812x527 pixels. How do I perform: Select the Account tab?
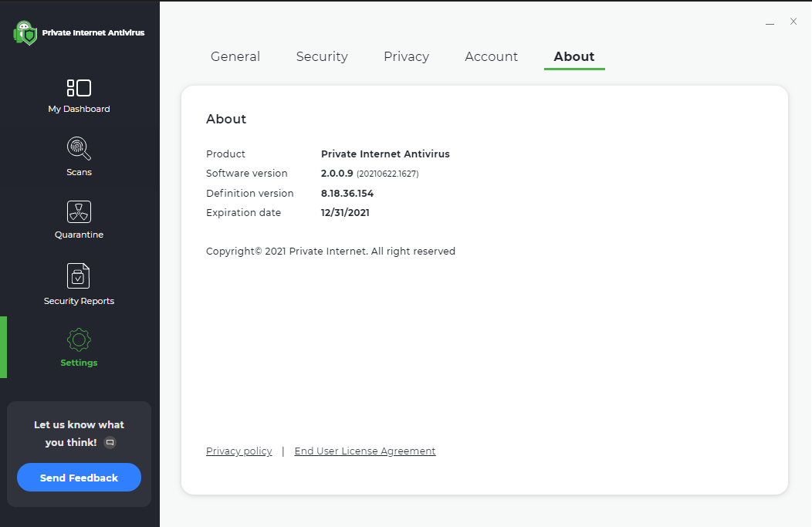491,56
